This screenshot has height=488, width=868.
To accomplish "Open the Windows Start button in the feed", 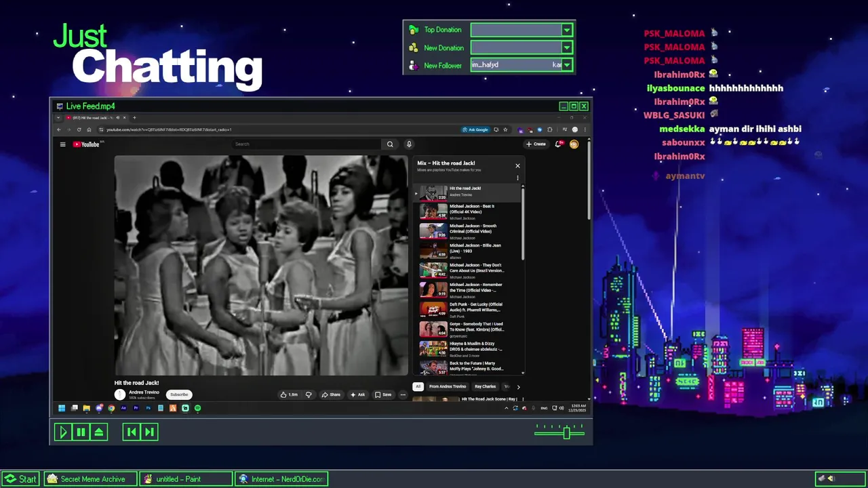I will 62,408.
